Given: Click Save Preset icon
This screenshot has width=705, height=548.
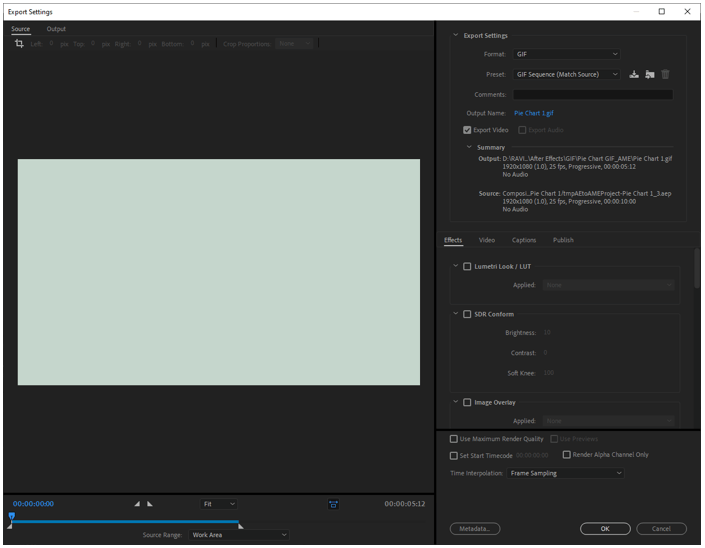Looking at the screenshot, I should (634, 75).
